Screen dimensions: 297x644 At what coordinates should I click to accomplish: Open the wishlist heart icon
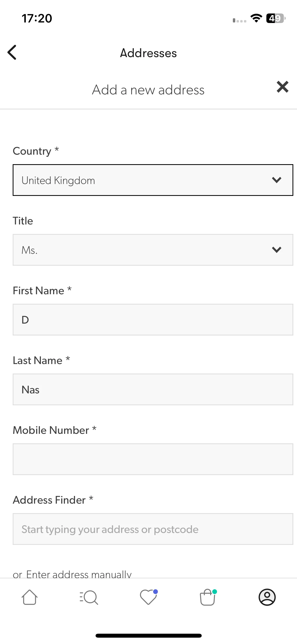pyautogui.click(x=149, y=597)
